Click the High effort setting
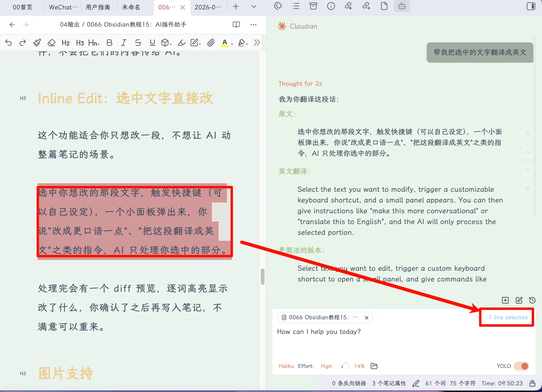The image size is (542, 392). pyautogui.click(x=326, y=366)
